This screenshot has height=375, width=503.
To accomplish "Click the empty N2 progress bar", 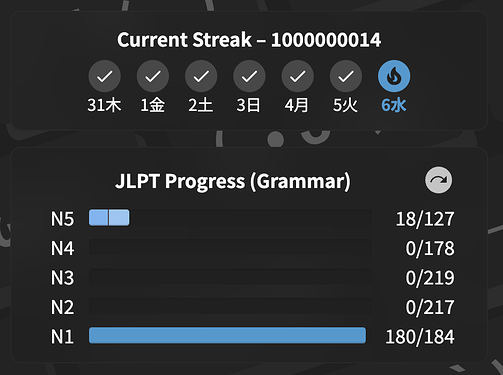I will pos(230,306).
